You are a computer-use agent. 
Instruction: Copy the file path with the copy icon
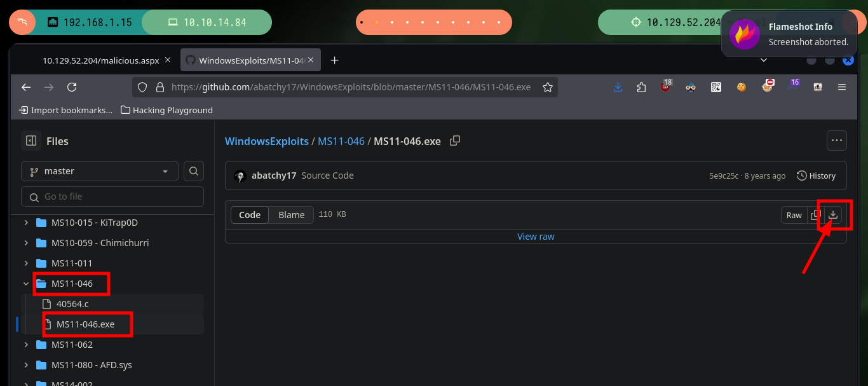point(455,141)
